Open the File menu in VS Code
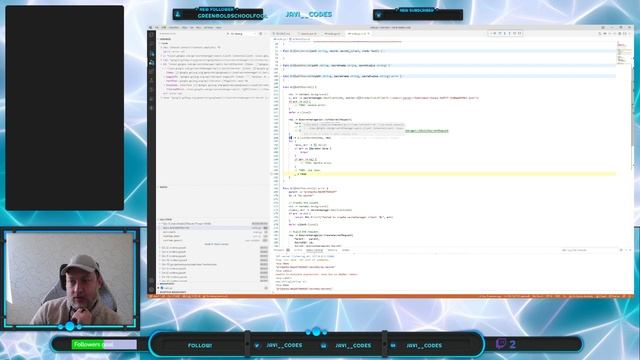Image resolution: width=640 pixels, height=360 pixels. point(157,27)
